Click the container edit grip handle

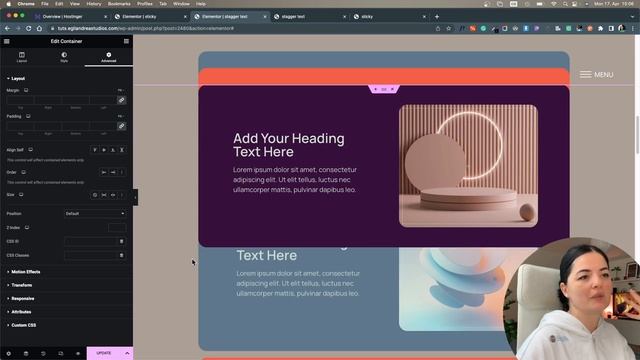(x=384, y=89)
